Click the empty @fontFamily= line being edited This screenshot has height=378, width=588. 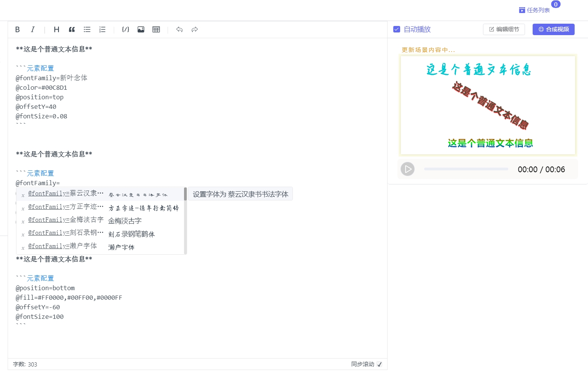coord(38,183)
